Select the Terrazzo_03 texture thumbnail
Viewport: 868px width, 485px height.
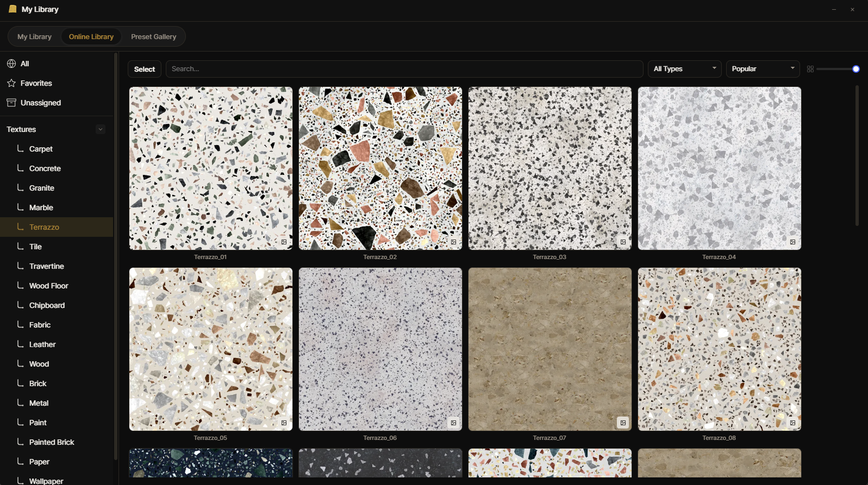coord(550,168)
